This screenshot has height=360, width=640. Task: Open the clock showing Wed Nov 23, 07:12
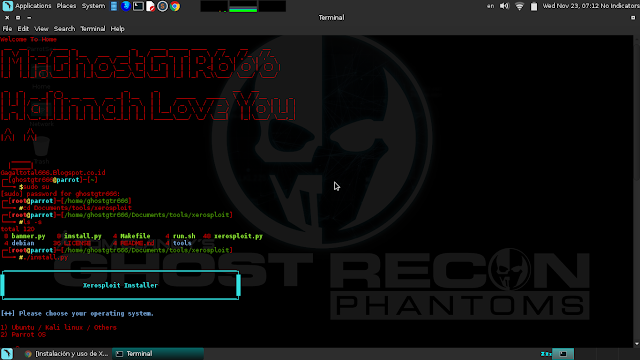pyautogui.click(x=571, y=6)
